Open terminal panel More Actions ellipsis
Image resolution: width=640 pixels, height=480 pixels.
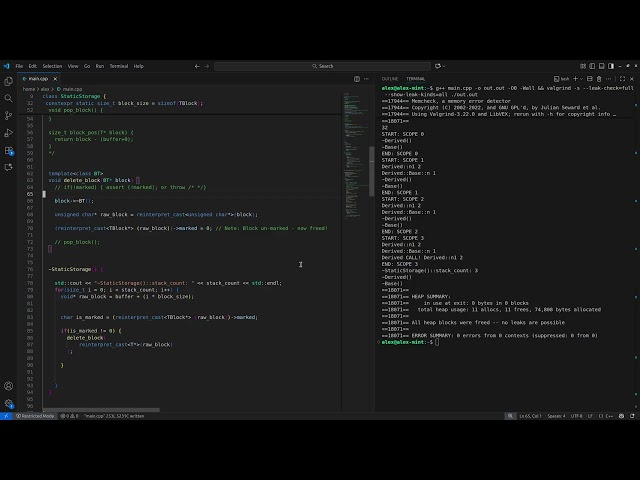[x=609, y=79]
